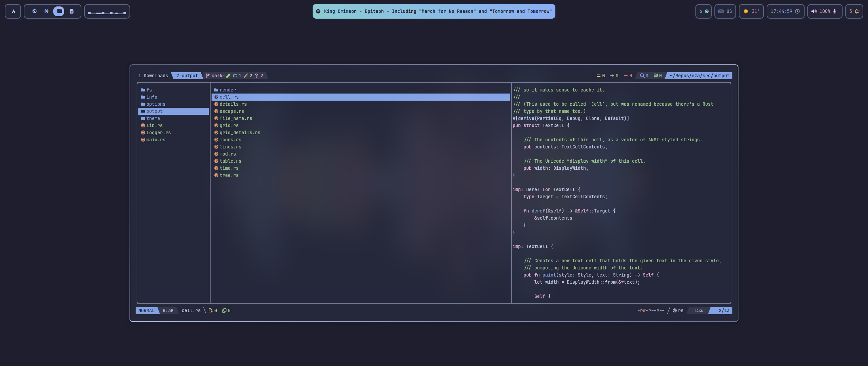The image size is (868, 366).
Task: Click the active folder icon in the dock
Action: (x=59, y=11)
